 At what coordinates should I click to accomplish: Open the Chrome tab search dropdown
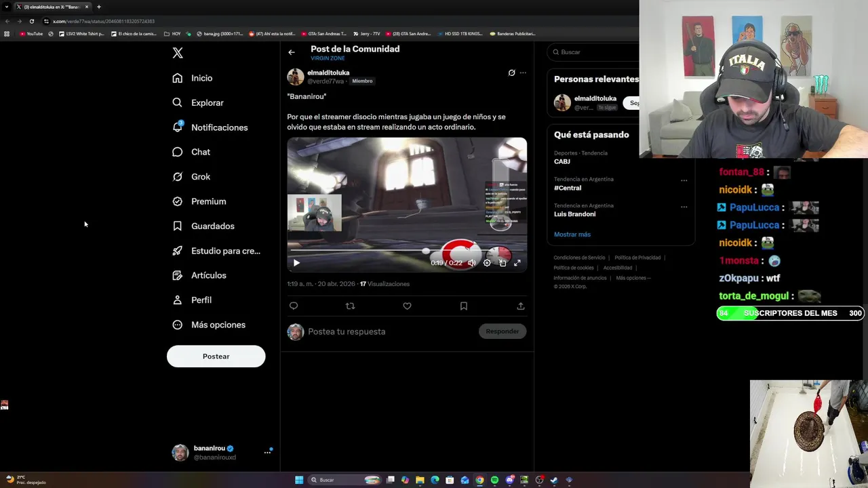(7, 7)
